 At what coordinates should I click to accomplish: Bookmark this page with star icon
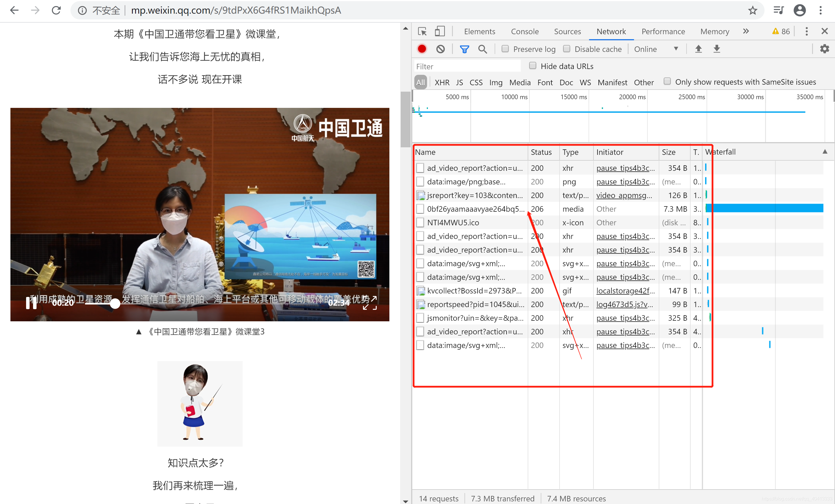pyautogui.click(x=753, y=10)
